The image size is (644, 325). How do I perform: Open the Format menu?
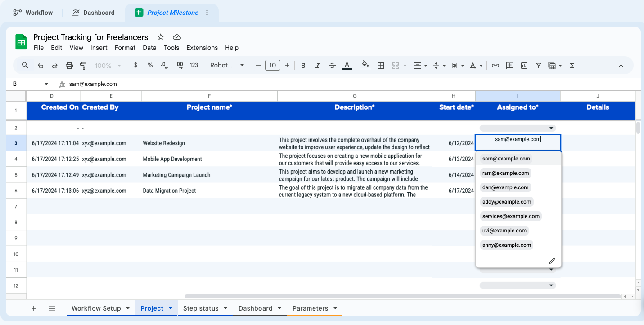click(x=125, y=48)
